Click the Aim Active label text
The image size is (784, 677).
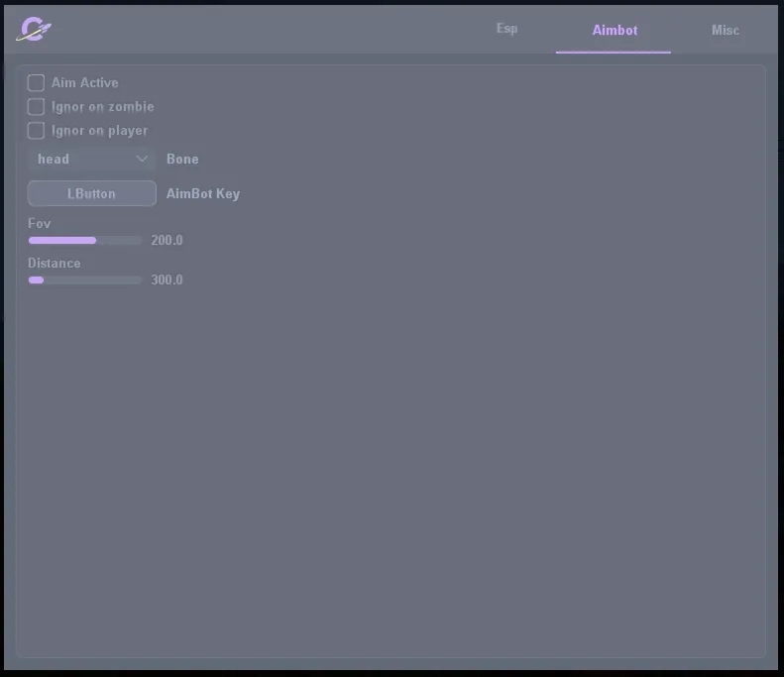(x=85, y=83)
